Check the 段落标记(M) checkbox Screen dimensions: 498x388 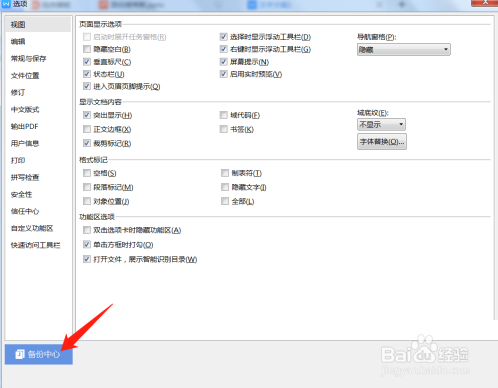(x=87, y=187)
